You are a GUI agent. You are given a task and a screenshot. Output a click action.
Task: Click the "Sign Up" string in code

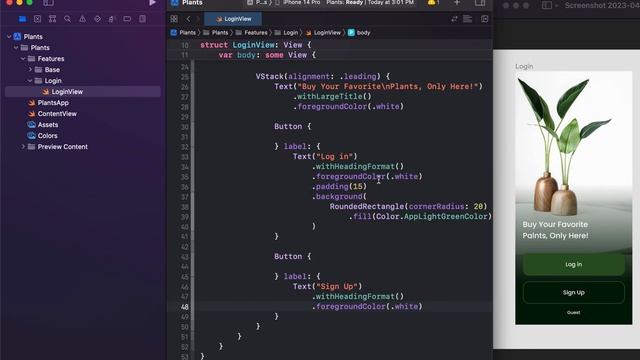pyautogui.click(x=337, y=287)
